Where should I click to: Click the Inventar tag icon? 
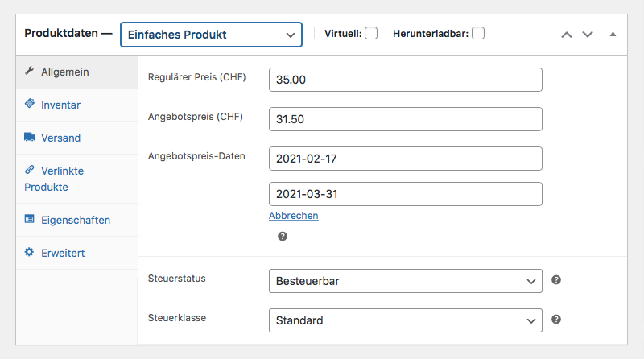point(30,104)
